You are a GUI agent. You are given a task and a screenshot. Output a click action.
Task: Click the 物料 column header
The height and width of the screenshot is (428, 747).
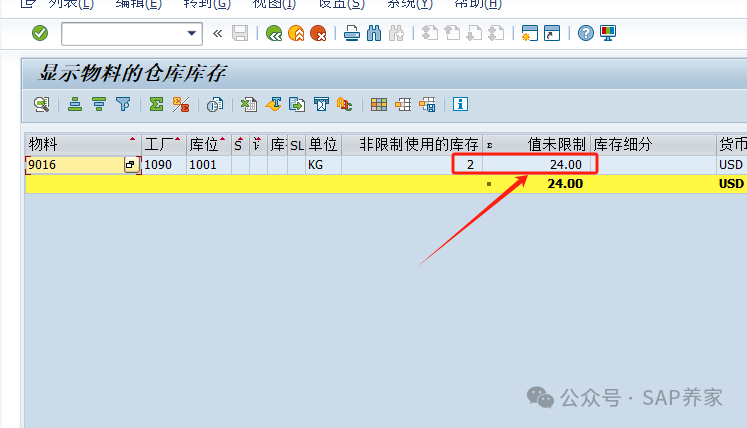click(x=82, y=144)
